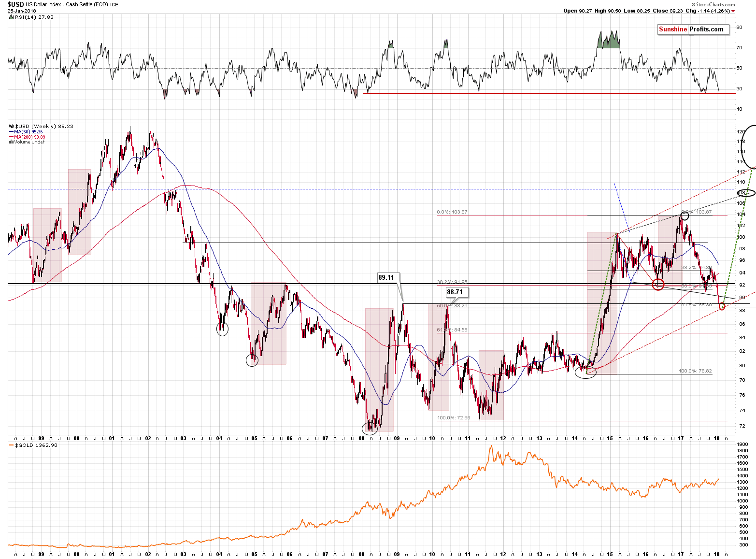Select the black circle at the 2017 peak

[685, 216]
